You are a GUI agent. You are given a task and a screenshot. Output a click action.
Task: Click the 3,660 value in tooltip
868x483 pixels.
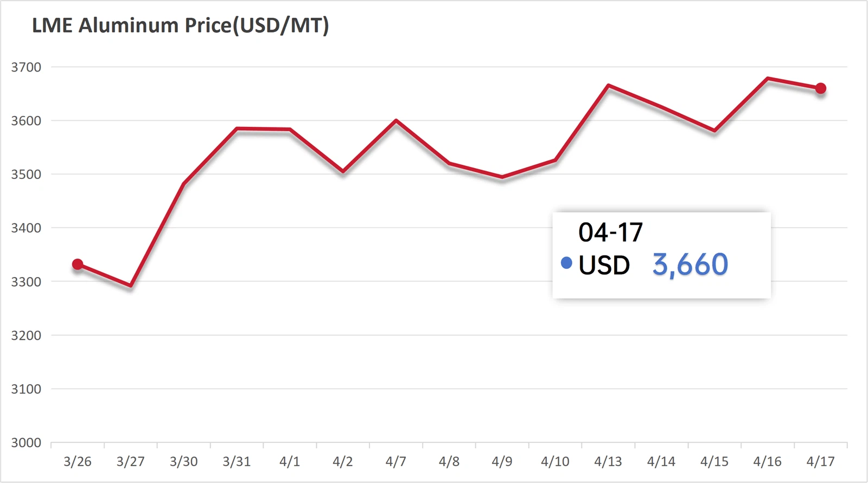pos(690,265)
